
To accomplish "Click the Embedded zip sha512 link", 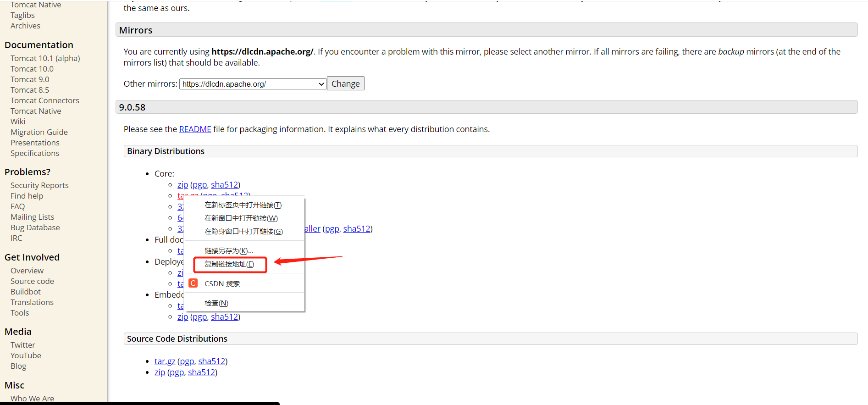I will pyautogui.click(x=224, y=317).
